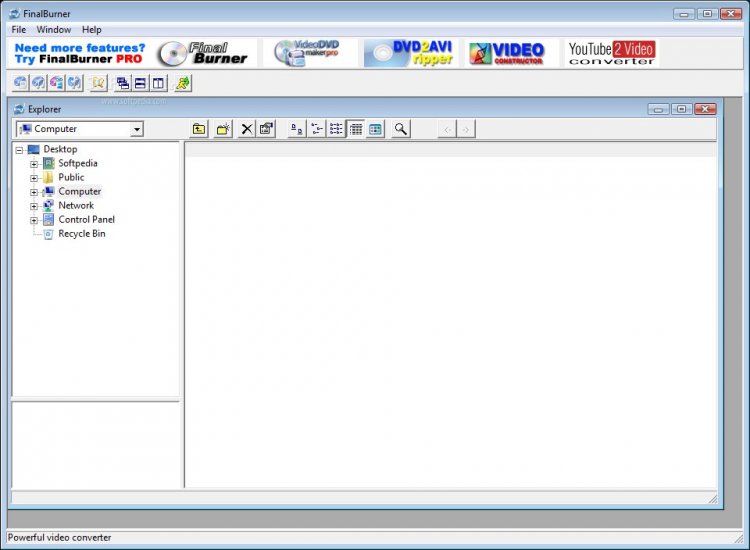Close the Explorer child window
750x550 pixels.
pos(705,110)
